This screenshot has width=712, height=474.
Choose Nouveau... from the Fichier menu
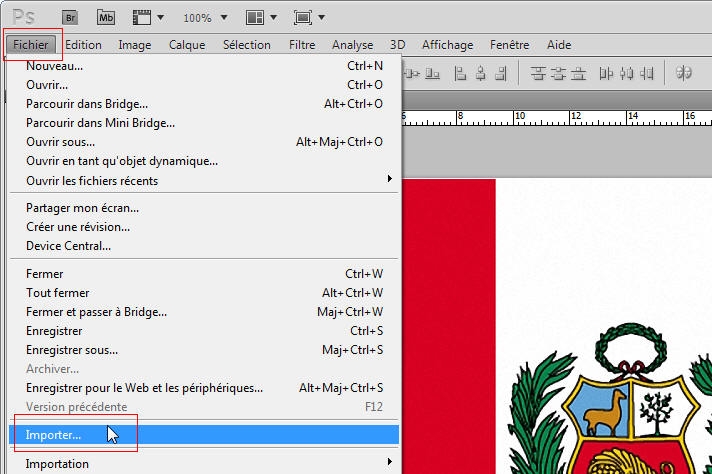[x=204, y=66]
